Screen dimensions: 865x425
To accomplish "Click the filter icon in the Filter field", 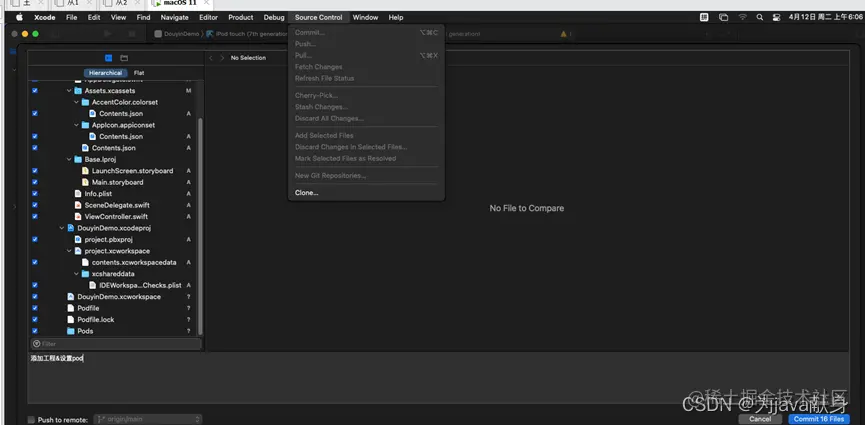I will click(x=36, y=344).
